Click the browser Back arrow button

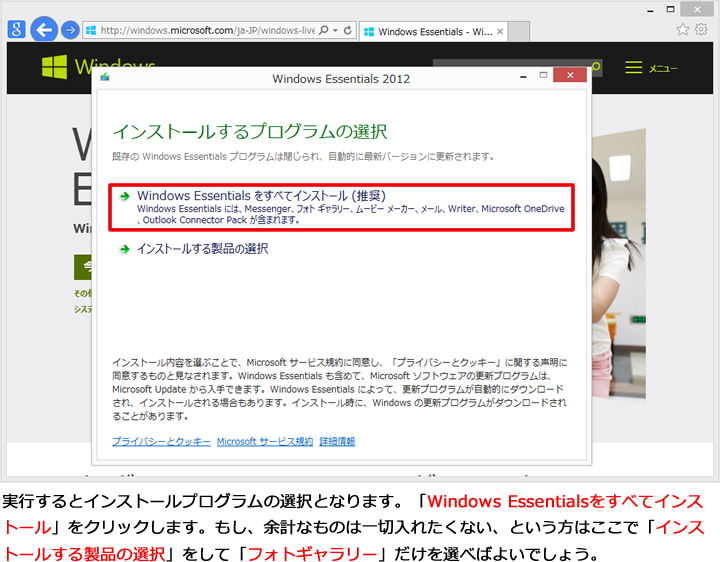[44, 30]
